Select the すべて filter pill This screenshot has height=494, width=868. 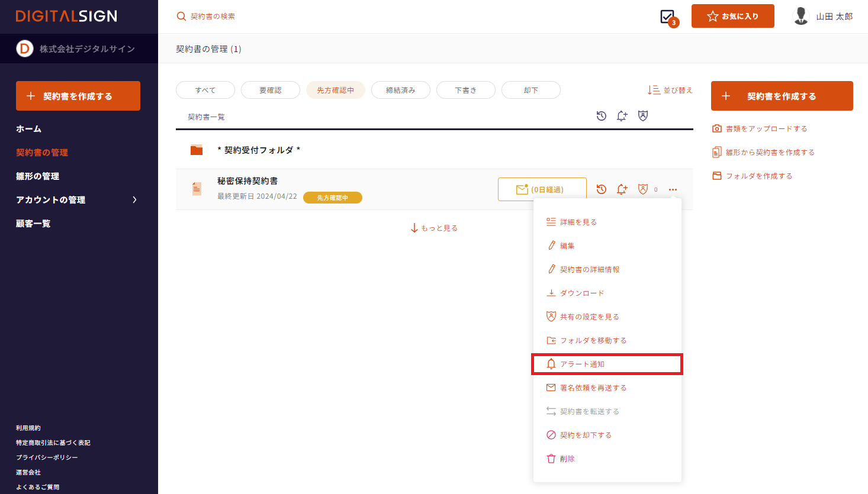point(205,90)
